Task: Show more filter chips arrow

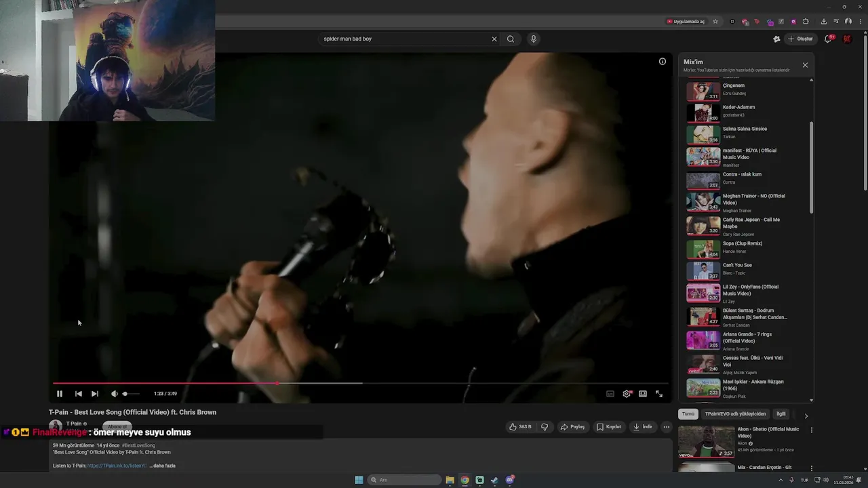Action: pyautogui.click(x=806, y=415)
